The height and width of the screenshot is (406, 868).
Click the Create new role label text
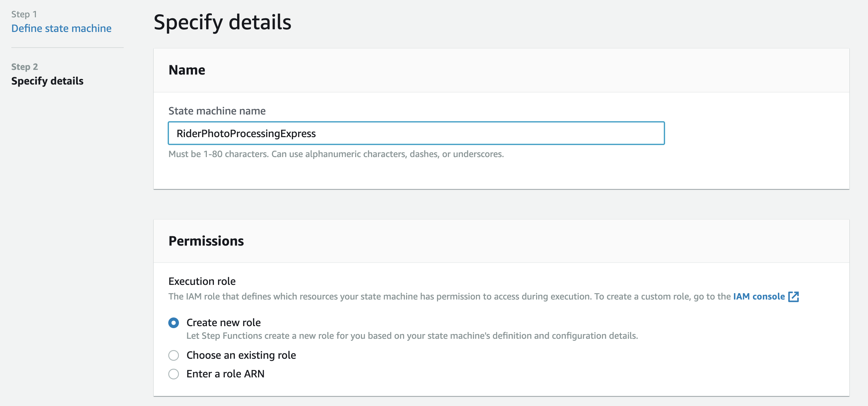coord(223,323)
